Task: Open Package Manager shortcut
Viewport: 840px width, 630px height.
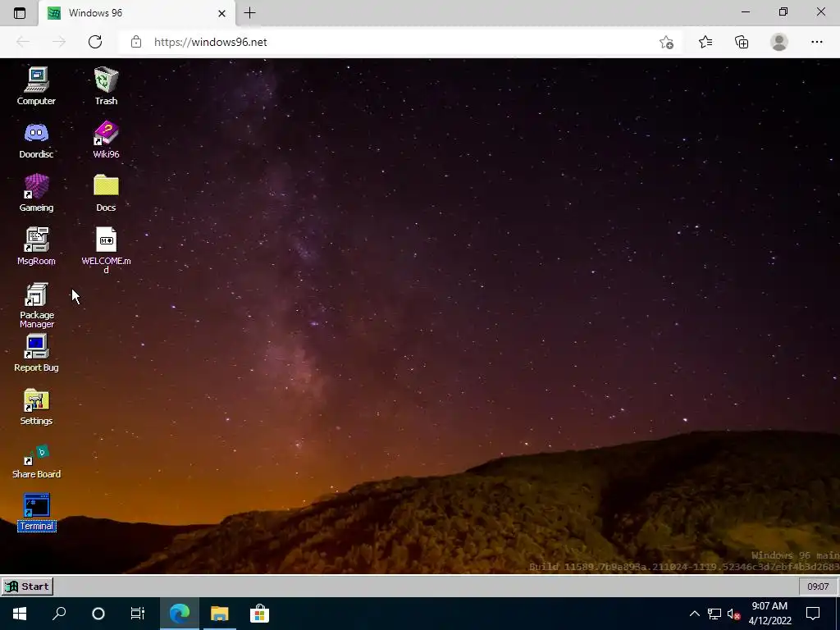Action: coord(36,305)
